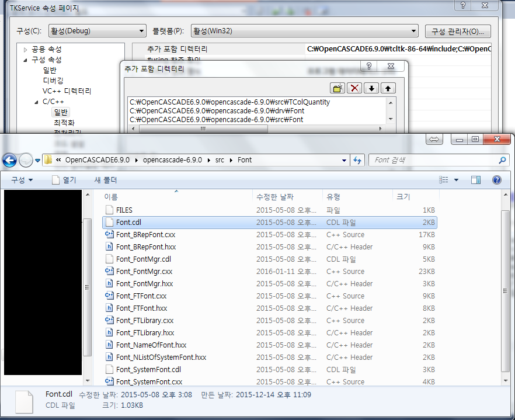Select the Font_SystemFont.cxx file name

coord(149,381)
